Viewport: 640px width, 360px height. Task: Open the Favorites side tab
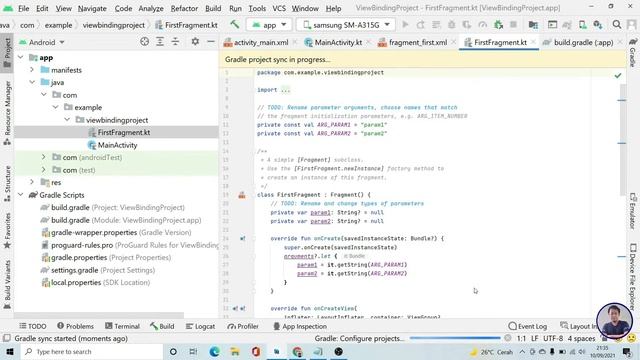pyautogui.click(x=7, y=231)
